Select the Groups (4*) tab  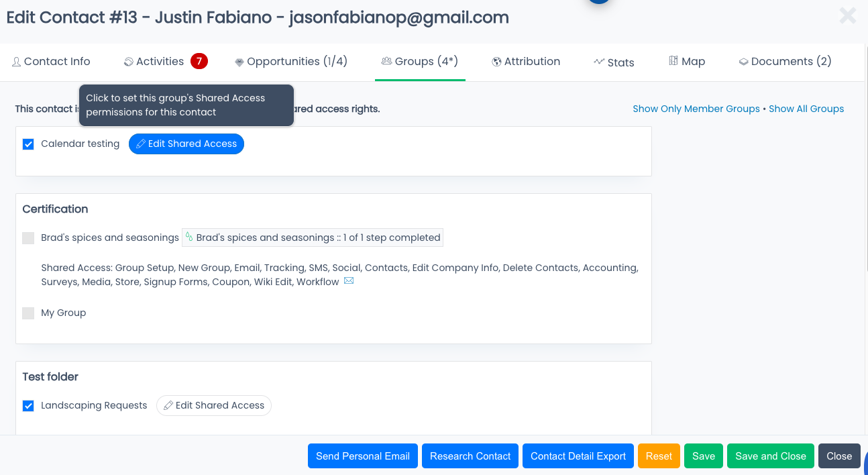[x=420, y=62]
